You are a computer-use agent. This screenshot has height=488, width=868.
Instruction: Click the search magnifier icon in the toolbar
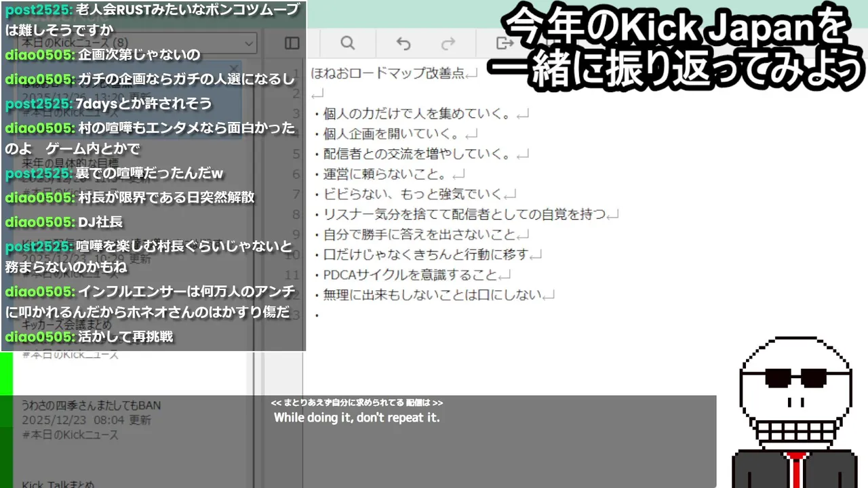click(347, 43)
